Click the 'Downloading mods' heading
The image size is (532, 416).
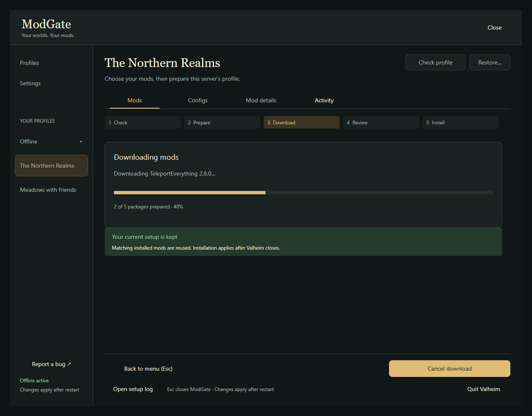pos(146,157)
